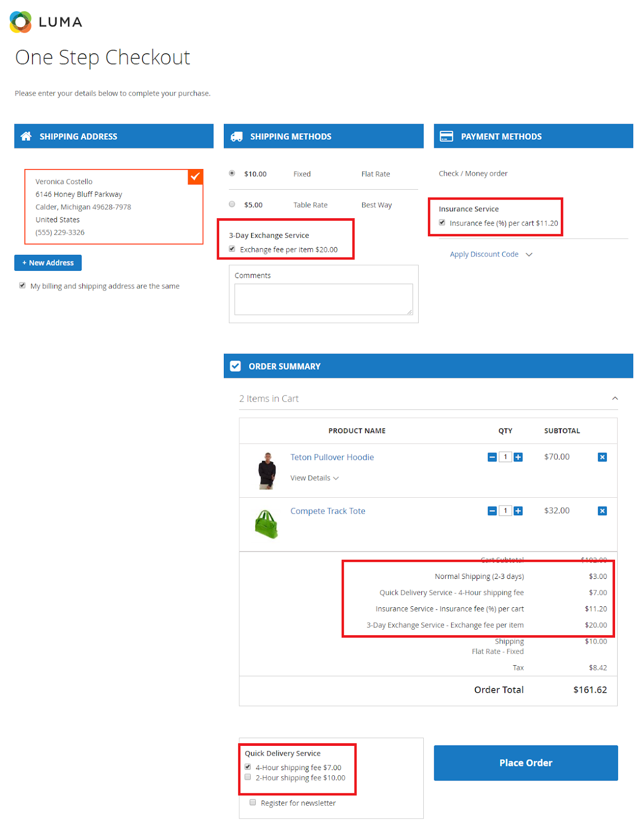Open the Compete Track Tote product link

(328, 511)
